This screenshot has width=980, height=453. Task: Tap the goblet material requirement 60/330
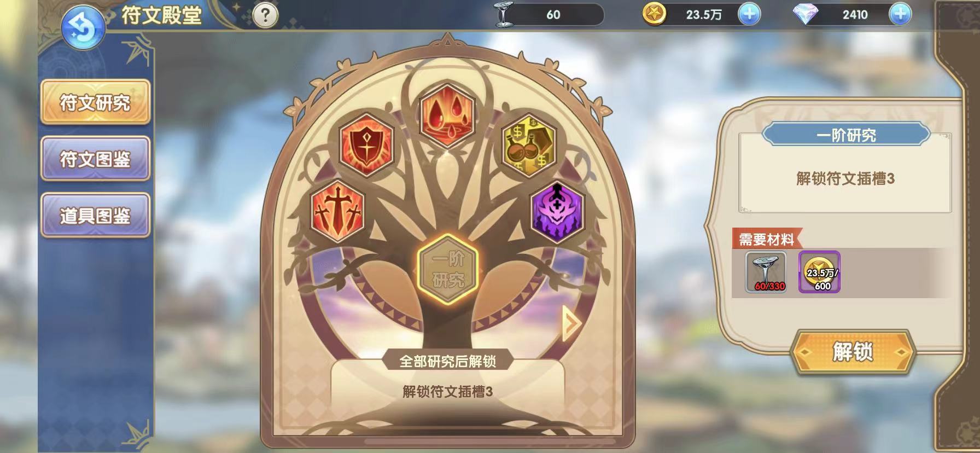[766, 272]
